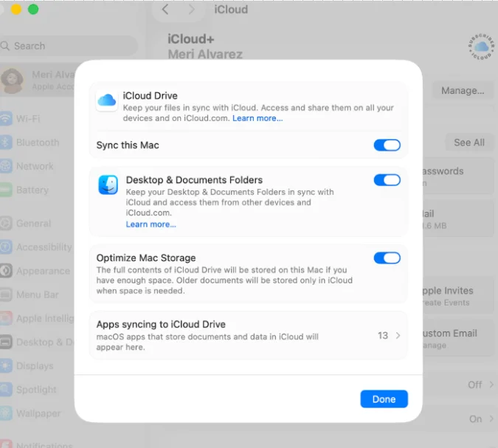This screenshot has width=498, height=448.
Task: Toggle Sync this Mac switch
Action: [387, 145]
